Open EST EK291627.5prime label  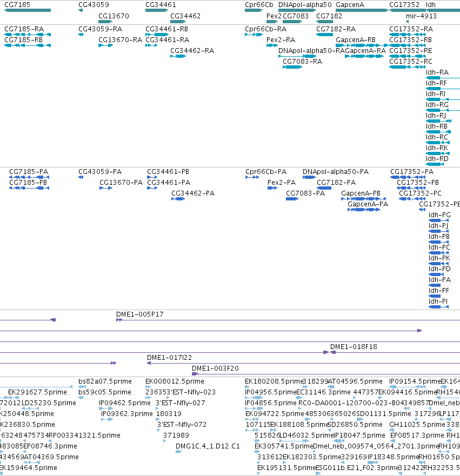(x=37, y=392)
